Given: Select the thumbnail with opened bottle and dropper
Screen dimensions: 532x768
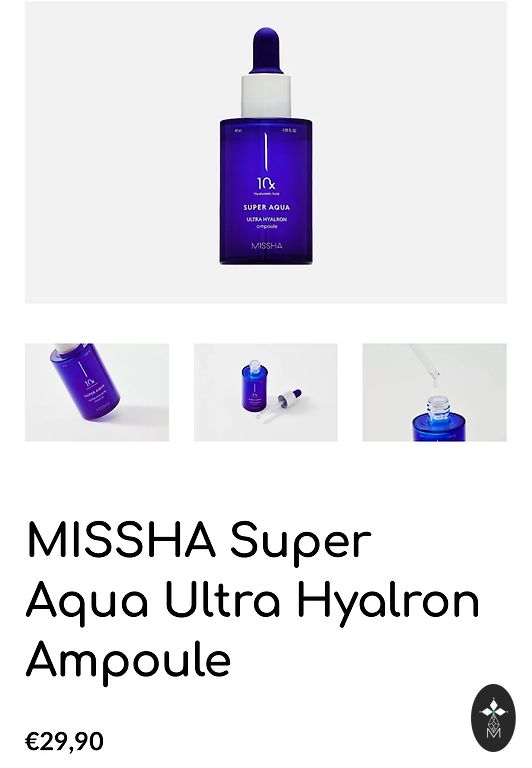Looking at the screenshot, I should tap(266, 392).
